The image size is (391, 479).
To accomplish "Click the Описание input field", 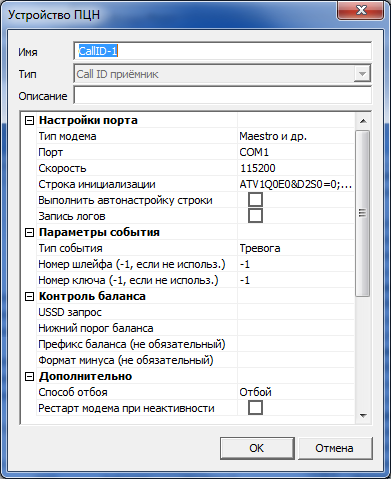I will (222, 95).
